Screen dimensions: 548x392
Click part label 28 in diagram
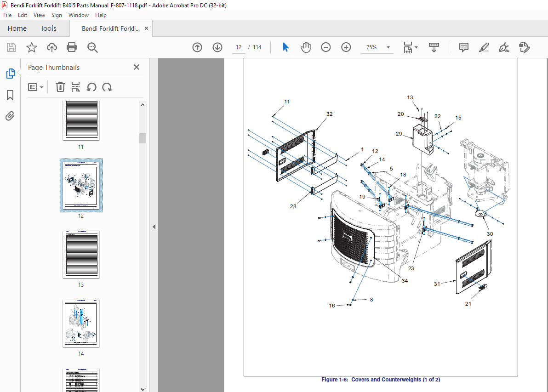[293, 206]
